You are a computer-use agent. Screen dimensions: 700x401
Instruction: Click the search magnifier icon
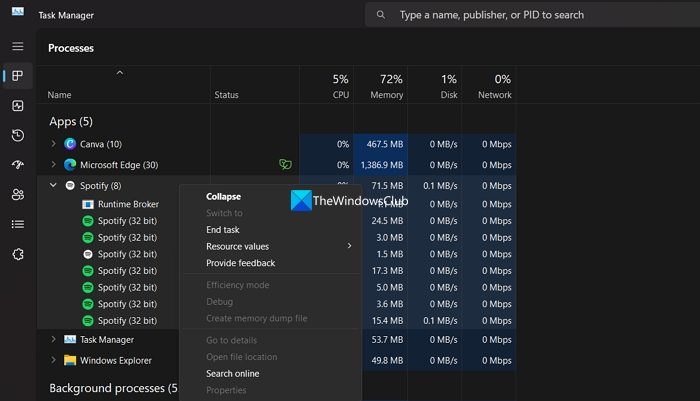381,15
